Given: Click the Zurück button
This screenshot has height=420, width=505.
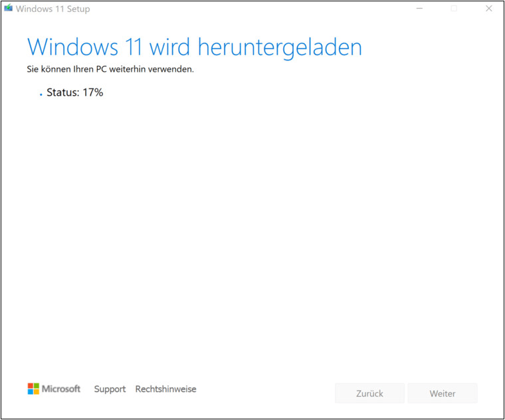Looking at the screenshot, I should click(x=369, y=393).
